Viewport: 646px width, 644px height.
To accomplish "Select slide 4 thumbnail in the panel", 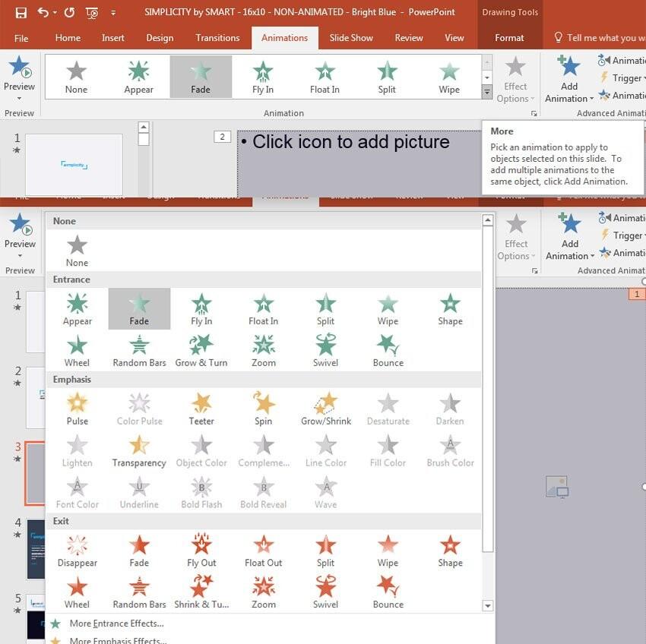I will (35, 548).
